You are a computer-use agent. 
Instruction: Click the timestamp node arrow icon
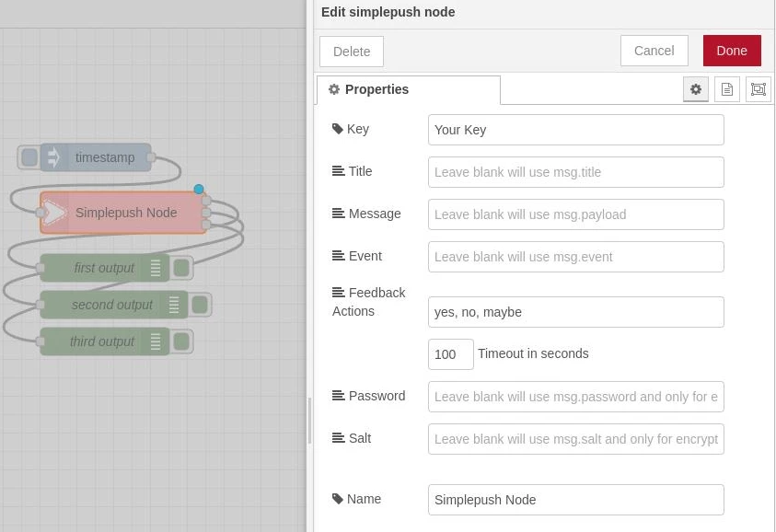[53, 157]
